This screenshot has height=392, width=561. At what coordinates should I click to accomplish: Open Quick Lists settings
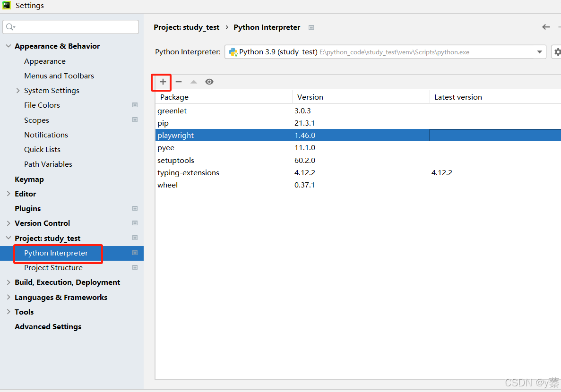pos(42,150)
